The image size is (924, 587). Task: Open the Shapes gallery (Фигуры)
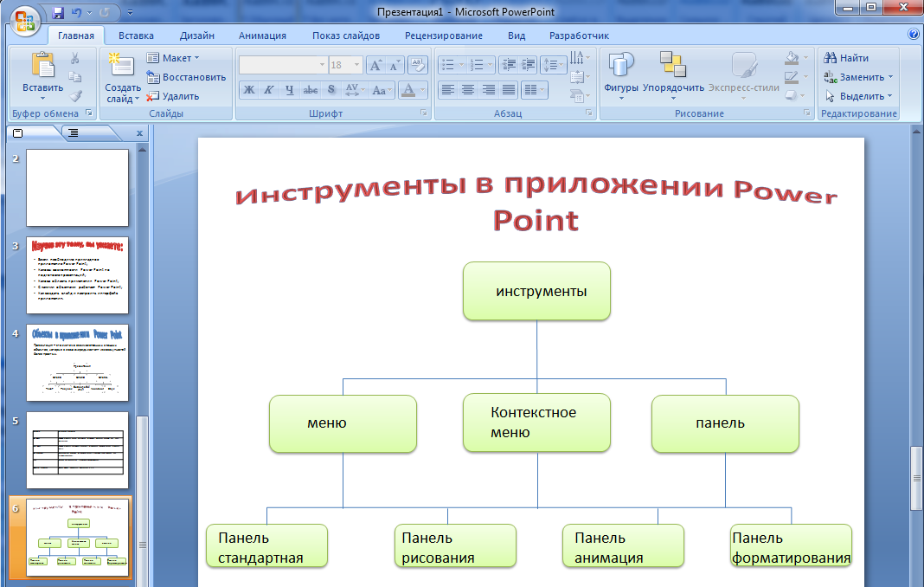pos(621,75)
